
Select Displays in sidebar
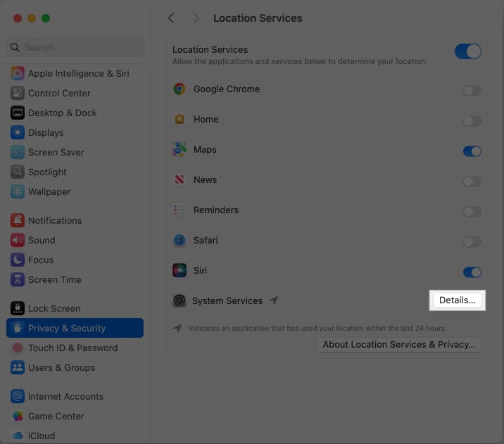pyautogui.click(x=75, y=132)
